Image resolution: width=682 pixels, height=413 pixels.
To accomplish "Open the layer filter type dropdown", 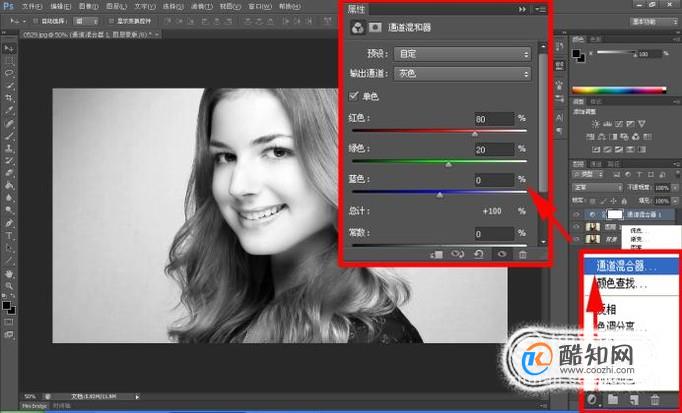I will coord(588,174).
